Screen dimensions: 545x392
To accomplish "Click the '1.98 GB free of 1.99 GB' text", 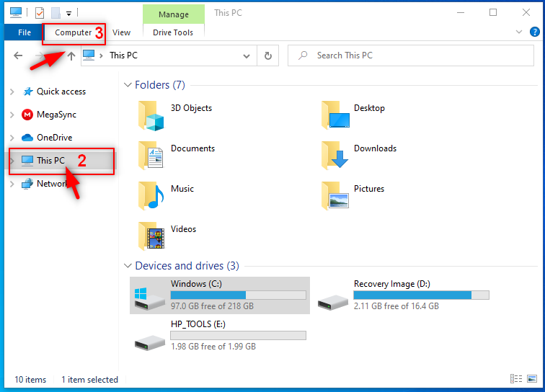I will click(x=213, y=347).
